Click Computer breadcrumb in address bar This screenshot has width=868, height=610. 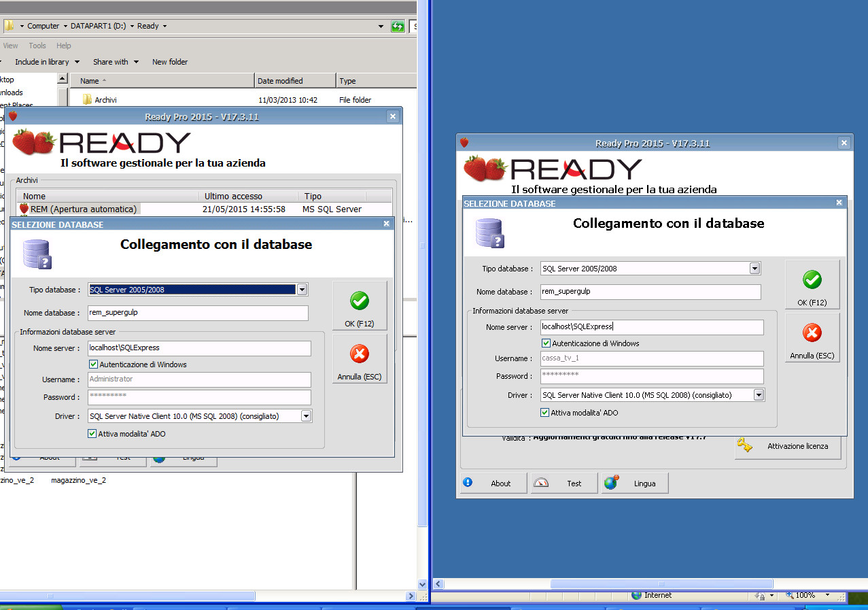click(x=44, y=26)
